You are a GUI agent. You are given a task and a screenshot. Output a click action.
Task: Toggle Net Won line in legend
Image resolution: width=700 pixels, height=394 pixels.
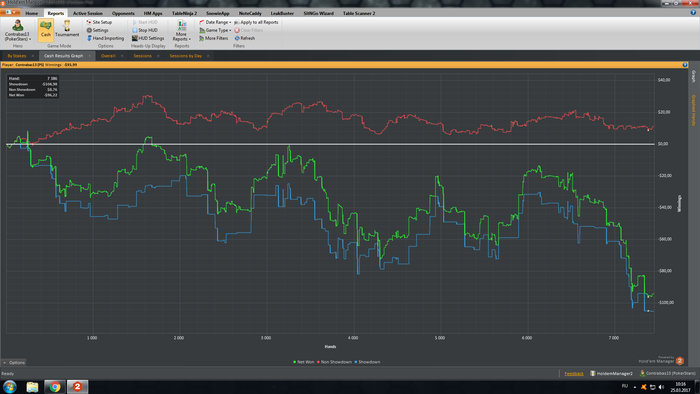click(304, 362)
